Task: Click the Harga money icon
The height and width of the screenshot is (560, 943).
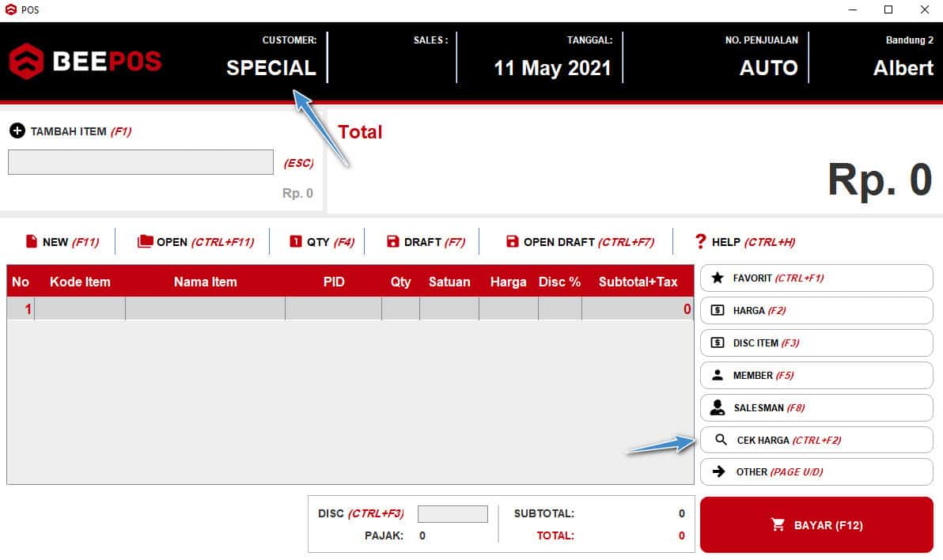Action: coord(718,310)
